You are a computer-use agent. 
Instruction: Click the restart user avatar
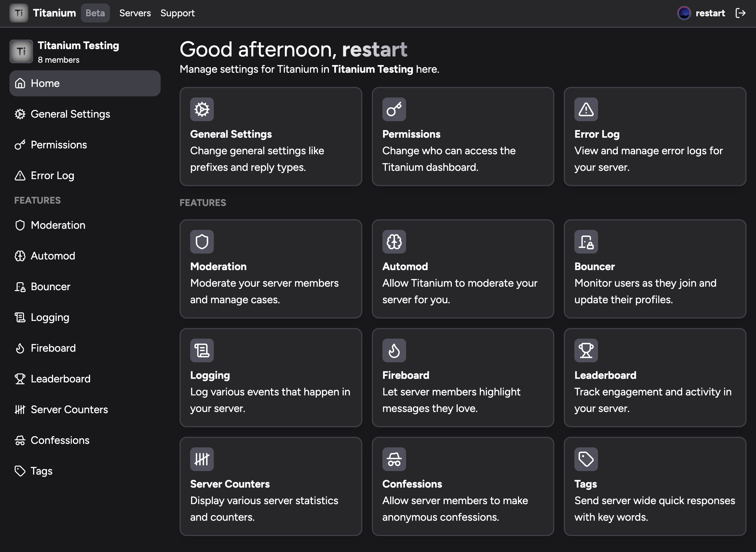click(684, 13)
